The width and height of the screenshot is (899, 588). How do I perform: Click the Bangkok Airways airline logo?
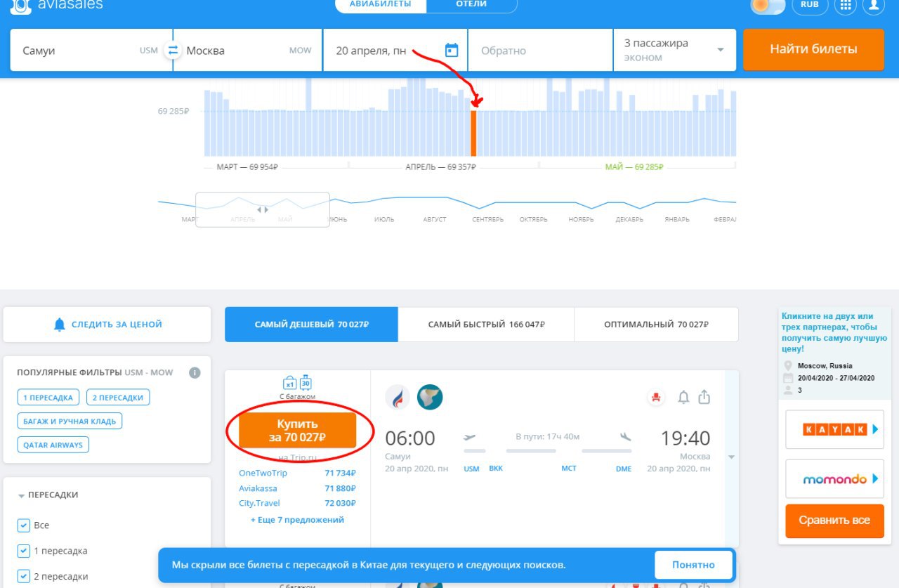coord(398,398)
